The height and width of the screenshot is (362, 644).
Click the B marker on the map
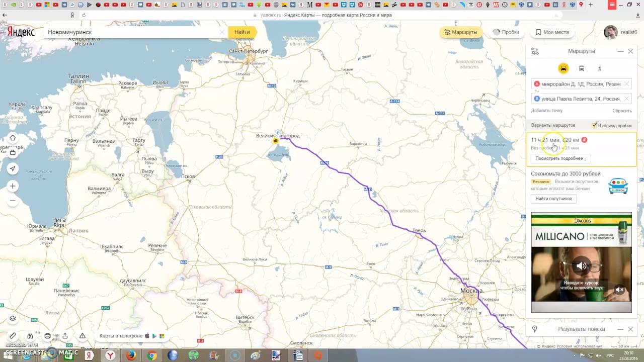point(277,133)
